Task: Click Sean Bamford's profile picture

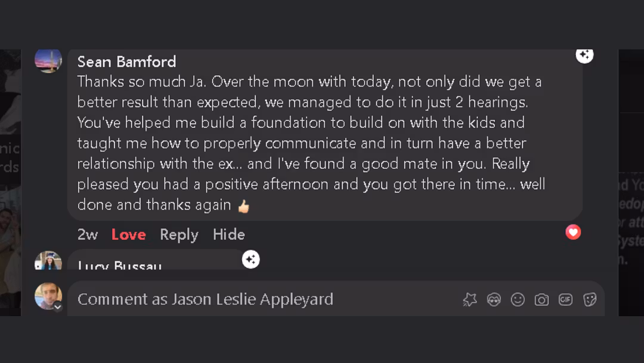Action: point(48,60)
